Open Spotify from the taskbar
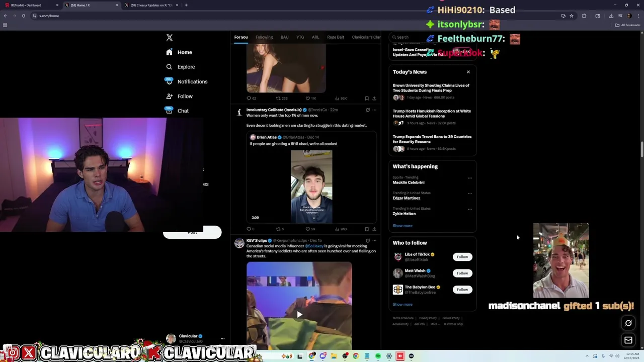 click(378, 356)
